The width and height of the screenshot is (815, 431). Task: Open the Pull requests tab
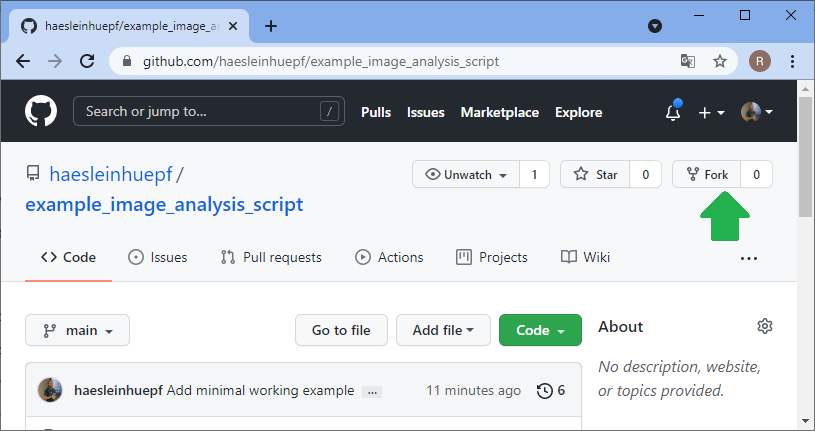(271, 257)
